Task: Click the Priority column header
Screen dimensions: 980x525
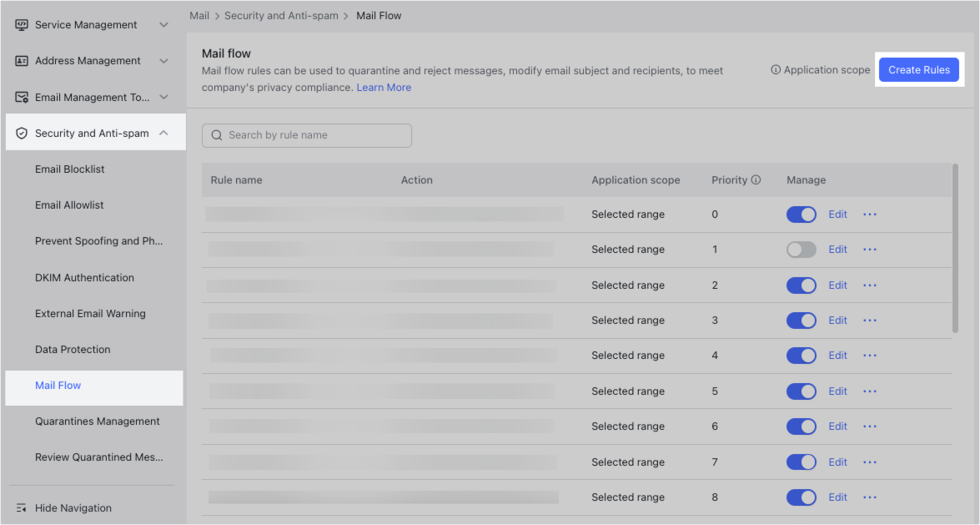Action: point(730,179)
